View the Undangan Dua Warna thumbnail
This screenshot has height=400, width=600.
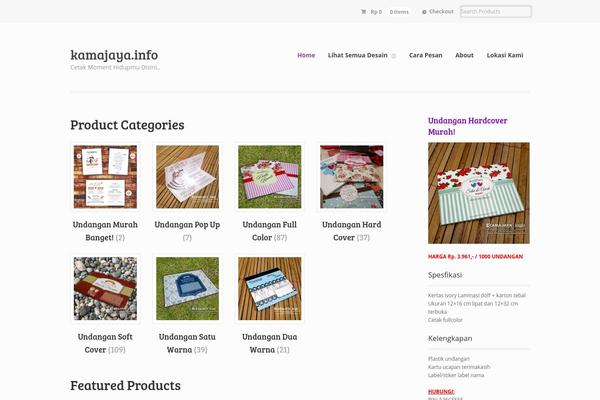270,289
